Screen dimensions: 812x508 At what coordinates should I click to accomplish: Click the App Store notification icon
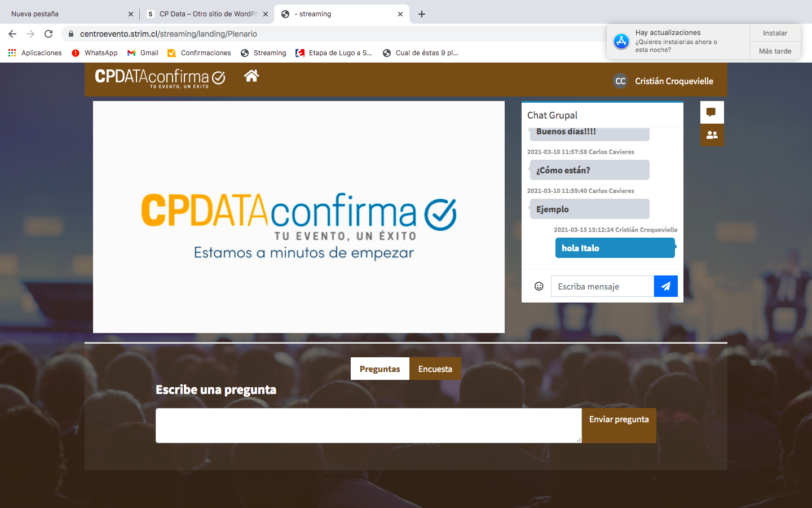(621, 41)
